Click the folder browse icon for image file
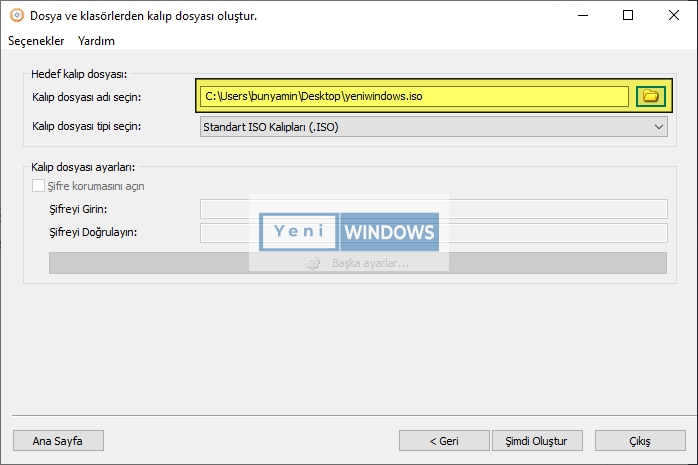 650,96
